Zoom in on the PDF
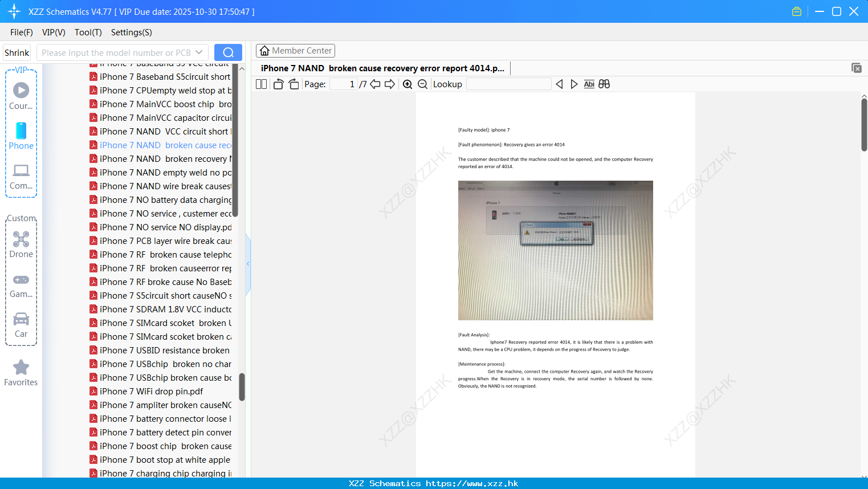 407,84
